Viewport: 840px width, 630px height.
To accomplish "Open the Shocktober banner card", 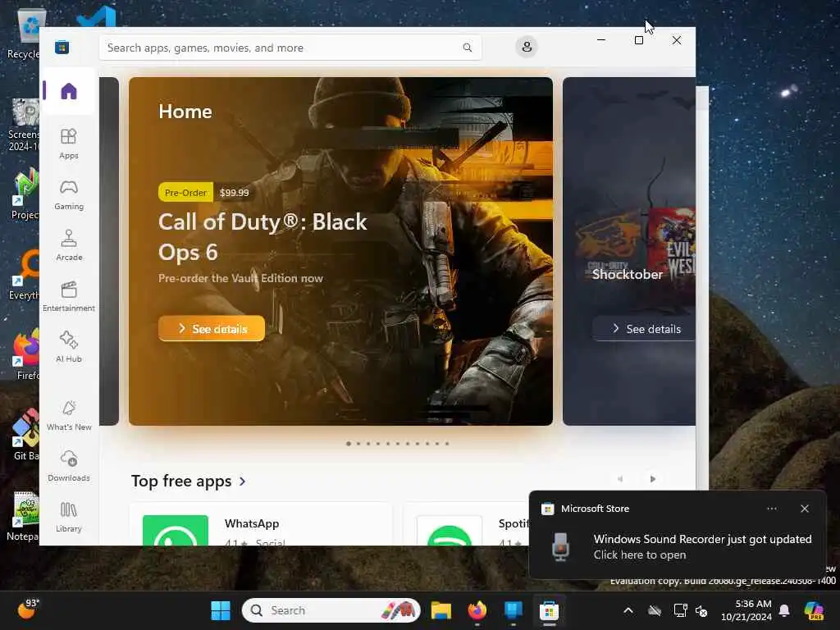I will (629, 251).
